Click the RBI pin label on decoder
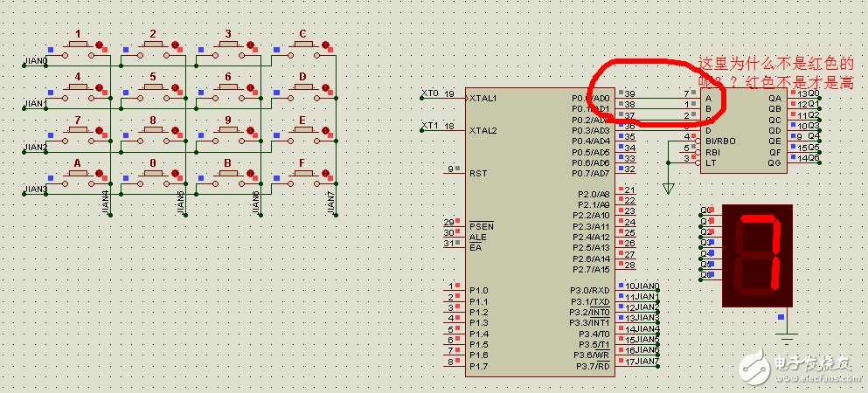868x393 pixels. click(712, 152)
